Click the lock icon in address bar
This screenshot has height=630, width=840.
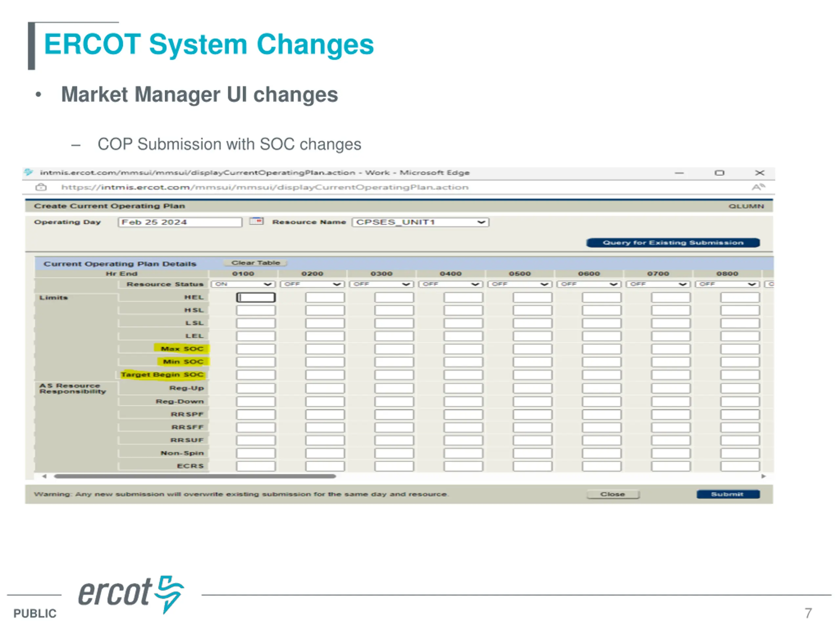click(41, 187)
